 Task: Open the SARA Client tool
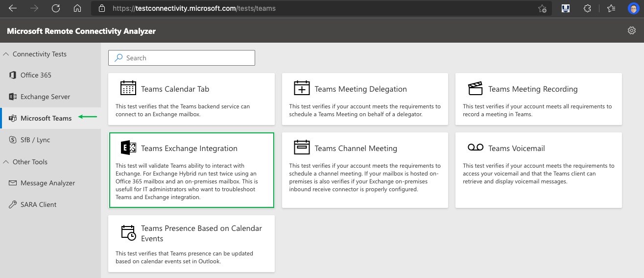coord(38,204)
